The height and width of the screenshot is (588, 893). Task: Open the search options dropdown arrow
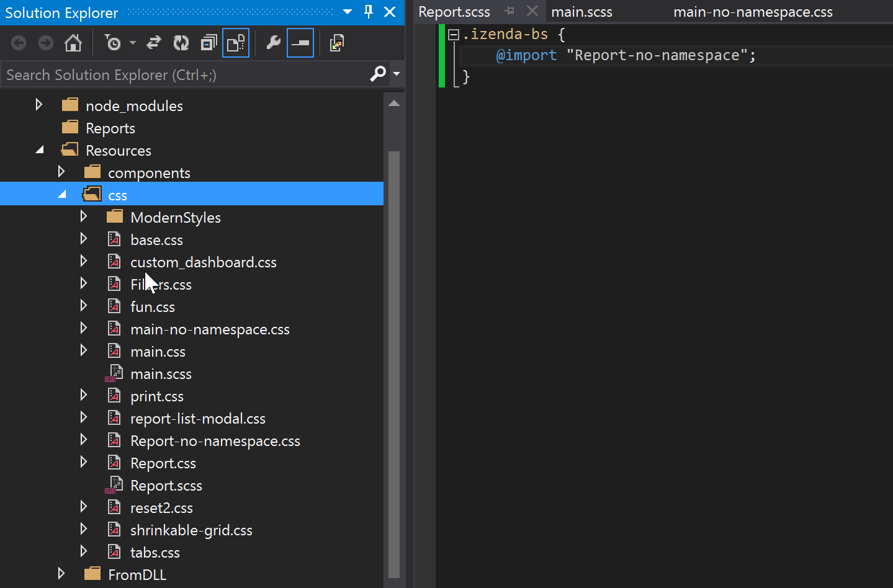point(397,74)
